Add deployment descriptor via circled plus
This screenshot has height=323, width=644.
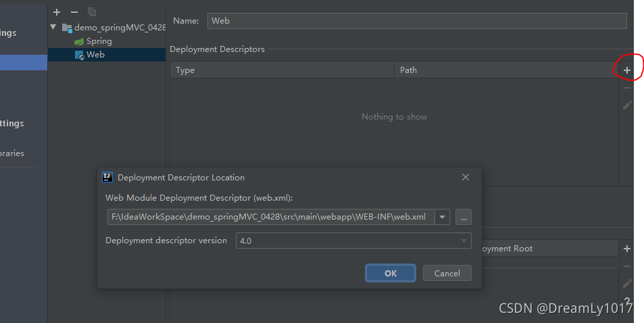[627, 70]
